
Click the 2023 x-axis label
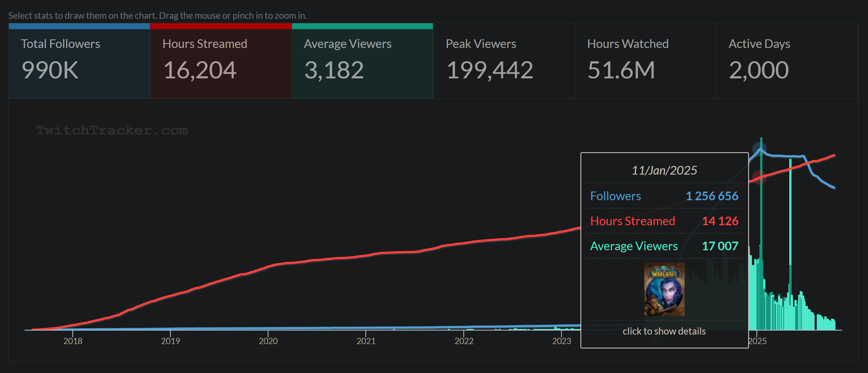tap(561, 341)
